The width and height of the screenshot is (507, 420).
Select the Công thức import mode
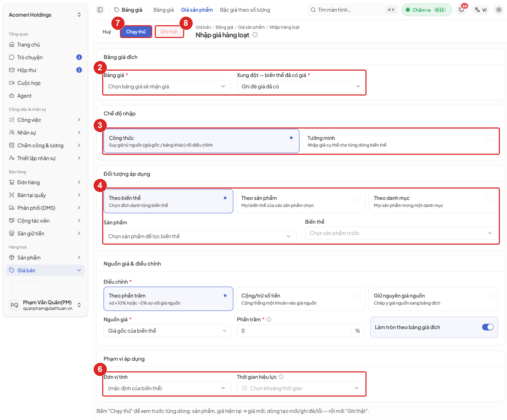(x=202, y=141)
